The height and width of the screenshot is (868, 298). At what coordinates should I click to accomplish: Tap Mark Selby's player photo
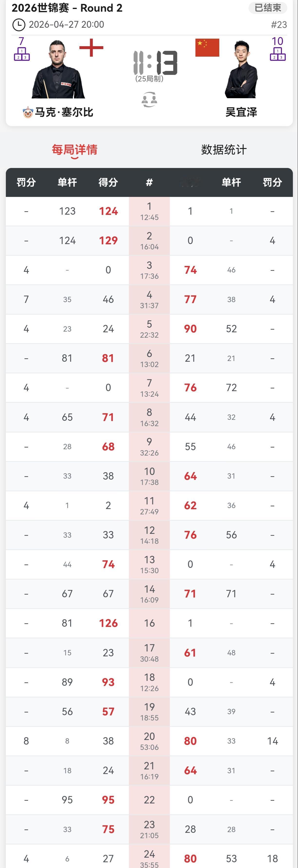click(58, 70)
